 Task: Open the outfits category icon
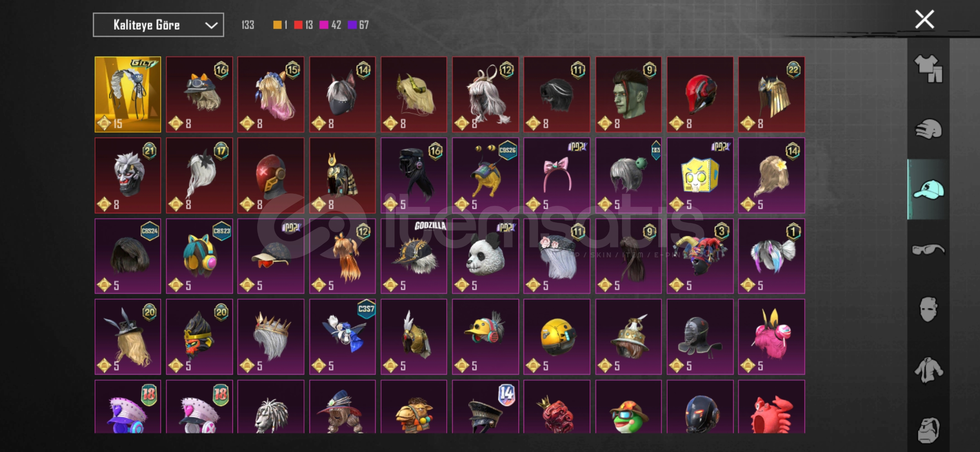tap(928, 69)
